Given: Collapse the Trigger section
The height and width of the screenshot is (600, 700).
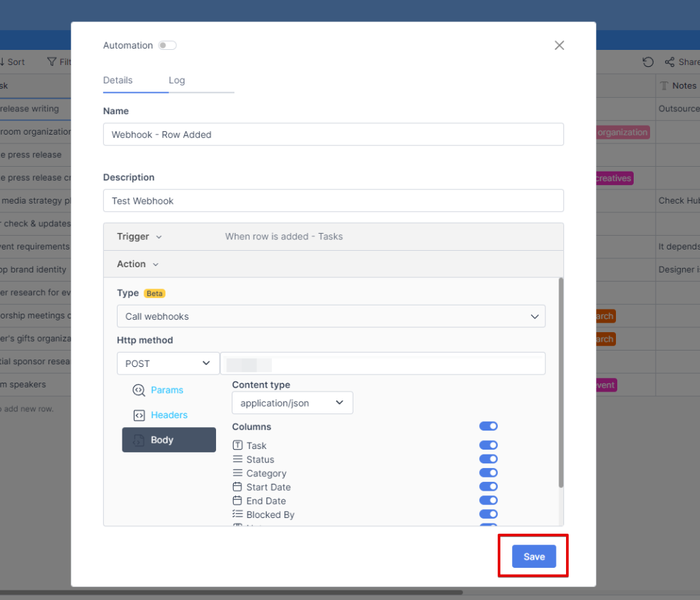Looking at the screenshot, I should 139,236.
